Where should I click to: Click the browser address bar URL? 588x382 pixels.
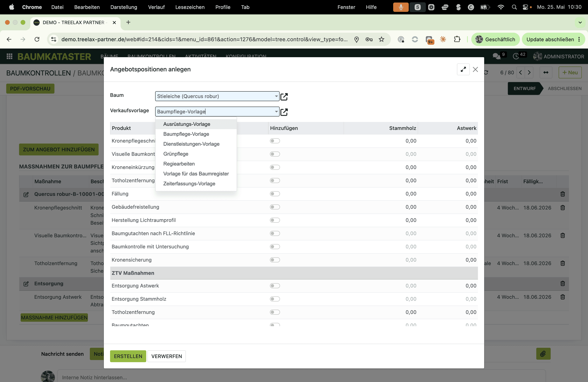pos(204,39)
